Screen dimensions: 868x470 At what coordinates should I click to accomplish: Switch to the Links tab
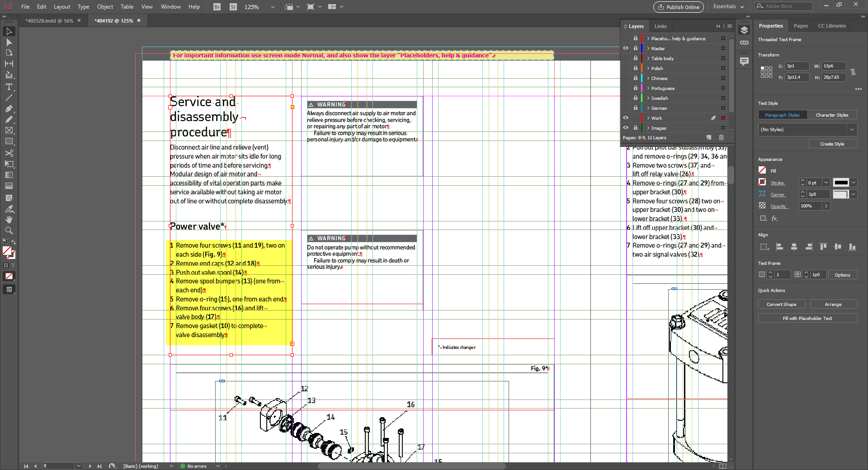(x=660, y=26)
